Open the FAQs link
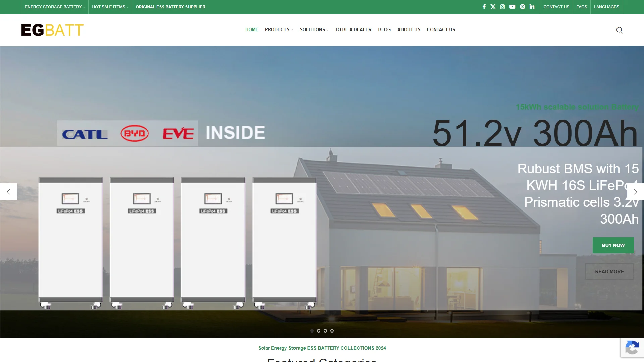 click(x=582, y=7)
